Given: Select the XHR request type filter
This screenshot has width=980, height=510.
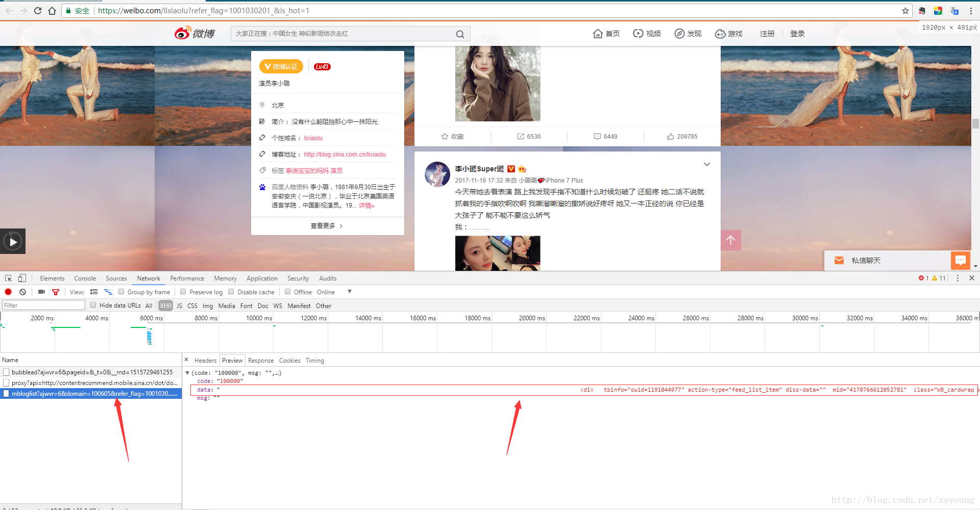Looking at the screenshot, I should (165, 306).
